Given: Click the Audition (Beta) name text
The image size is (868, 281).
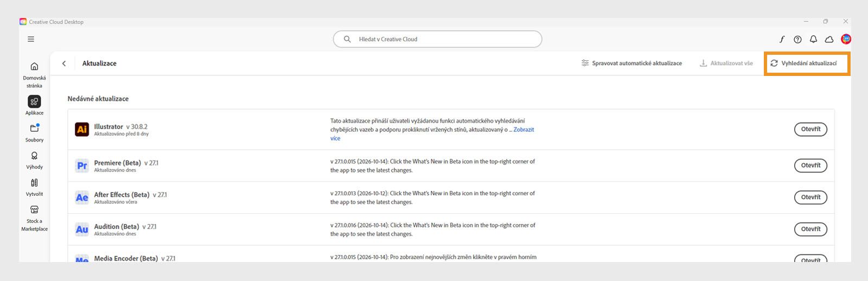Looking at the screenshot, I should coord(117,227).
